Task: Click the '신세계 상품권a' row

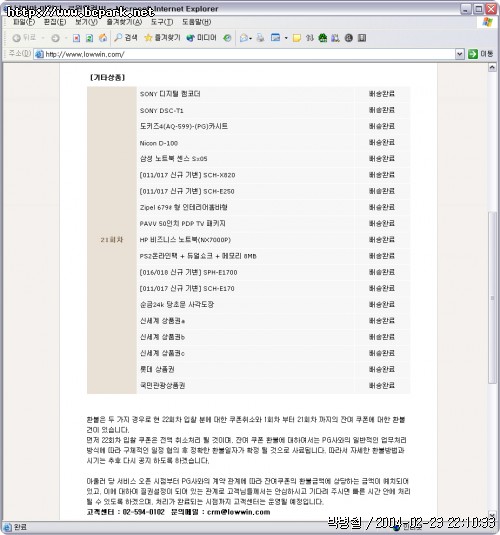Action: click(273, 321)
